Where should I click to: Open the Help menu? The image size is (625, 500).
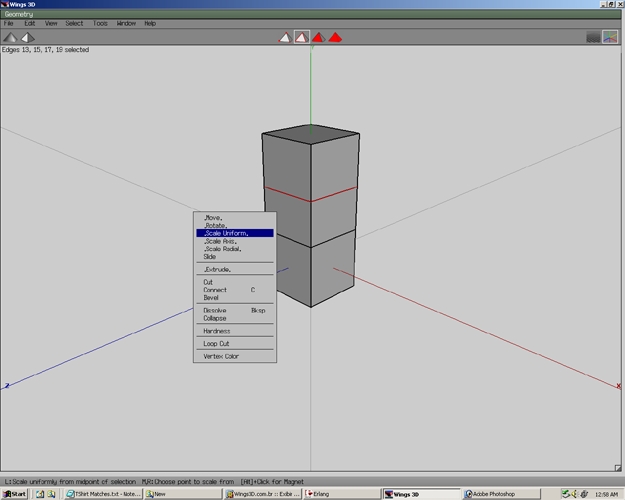[150, 24]
